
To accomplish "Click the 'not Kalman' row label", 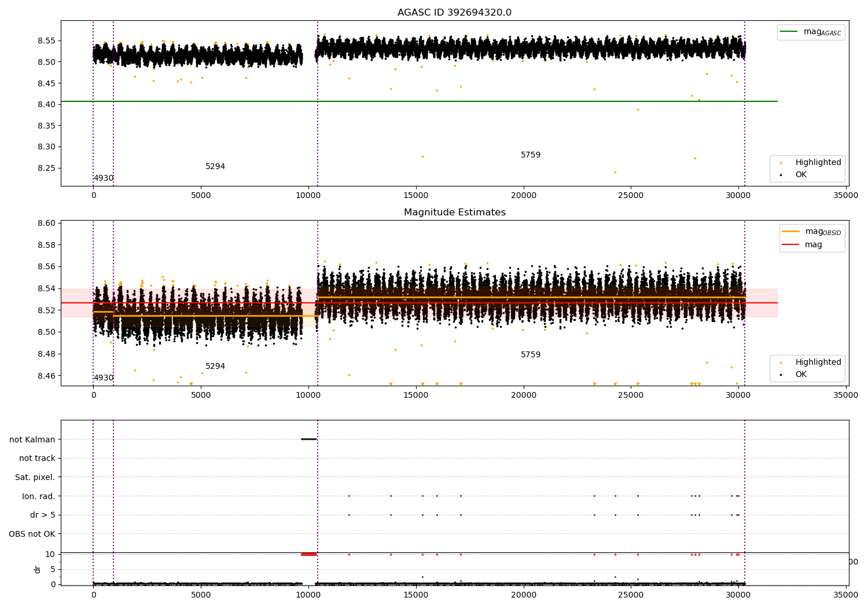I will coord(32,439).
